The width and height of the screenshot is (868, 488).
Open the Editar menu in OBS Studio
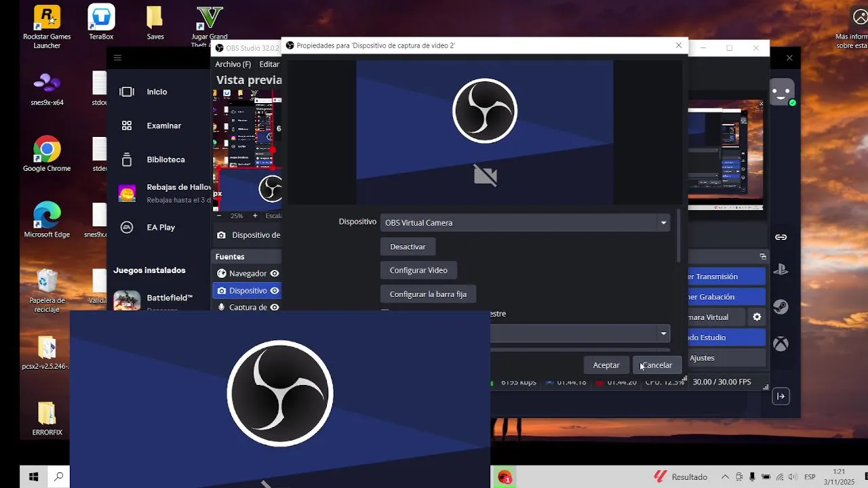click(x=269, y=64)
